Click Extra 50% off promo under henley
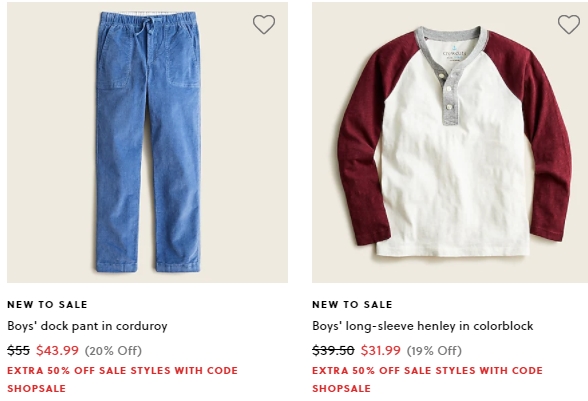The width and height of the screenshot is (588, 401). pos(428,371)
